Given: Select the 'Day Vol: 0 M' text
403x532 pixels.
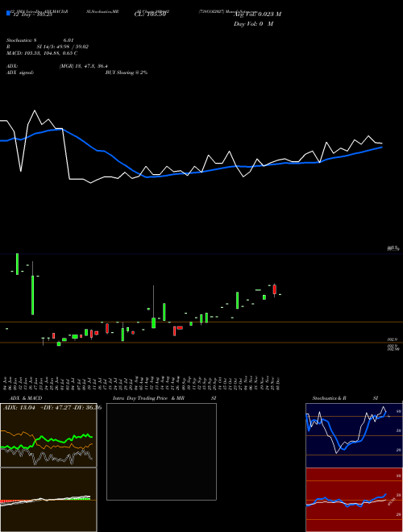Looking at the screenshot, I should point(253,24).
